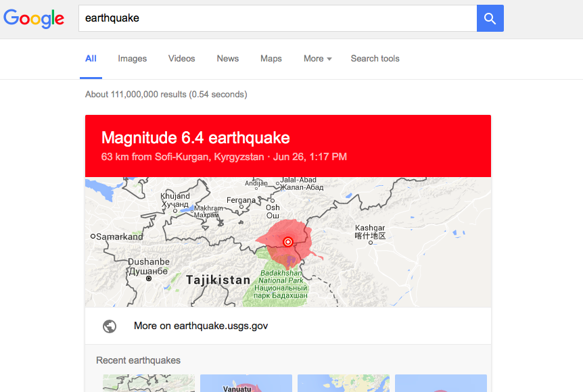Expand the More dropdown menu
The width and height of the screenshot is (583, 392).
317,59
